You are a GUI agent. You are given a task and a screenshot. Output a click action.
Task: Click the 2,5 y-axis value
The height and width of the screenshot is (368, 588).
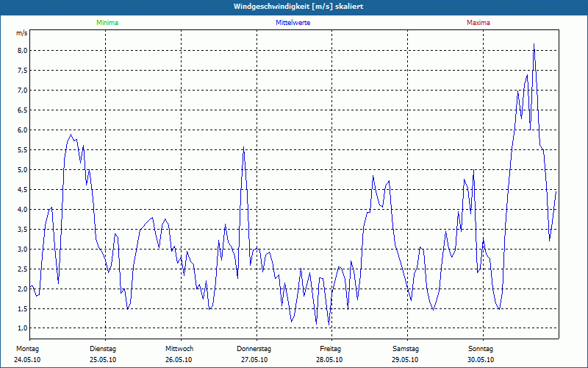coord(22,269)
